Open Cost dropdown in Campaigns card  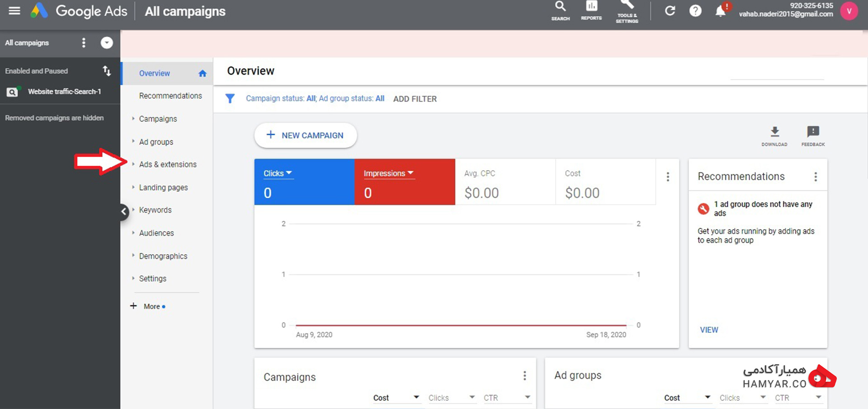tap(396, 398)
